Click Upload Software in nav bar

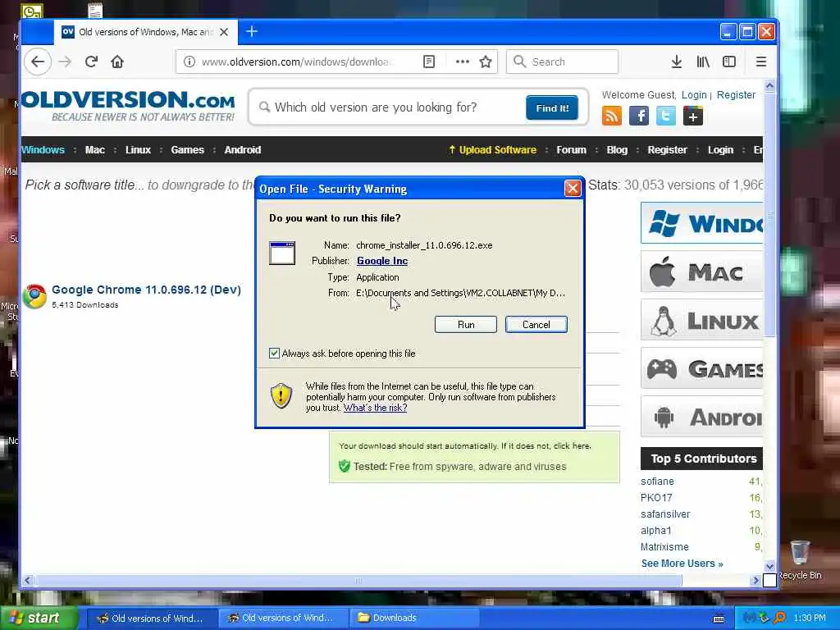click(492, 150)
